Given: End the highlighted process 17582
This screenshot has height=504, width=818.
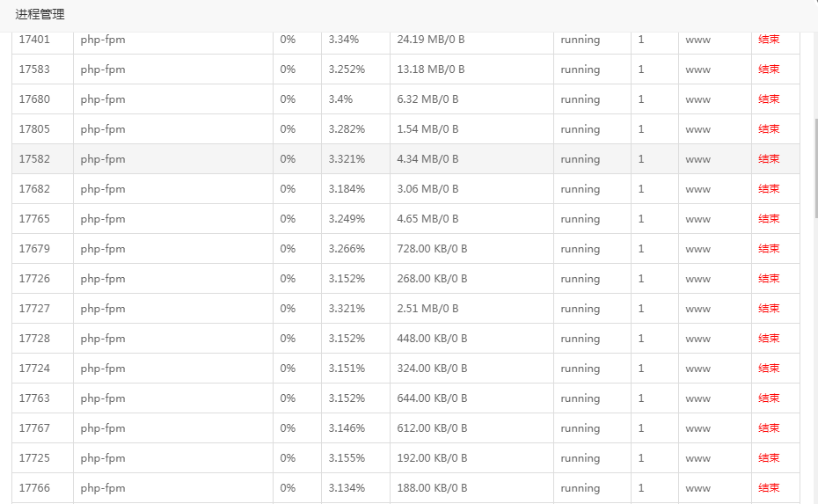Looking at the screenshot, I should click(x=769, y=158).
